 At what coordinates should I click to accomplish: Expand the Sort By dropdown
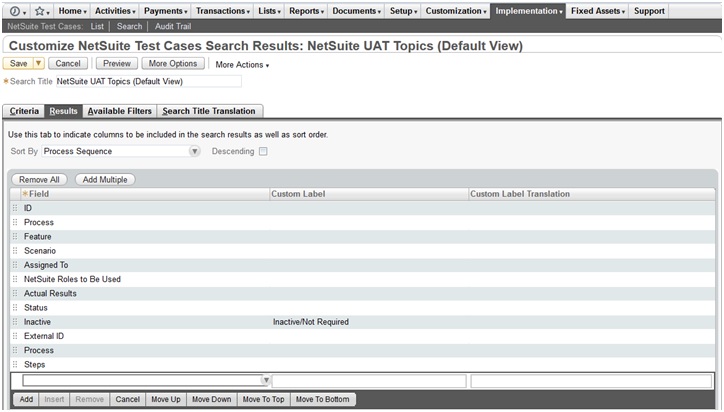[x=195, y=152]
